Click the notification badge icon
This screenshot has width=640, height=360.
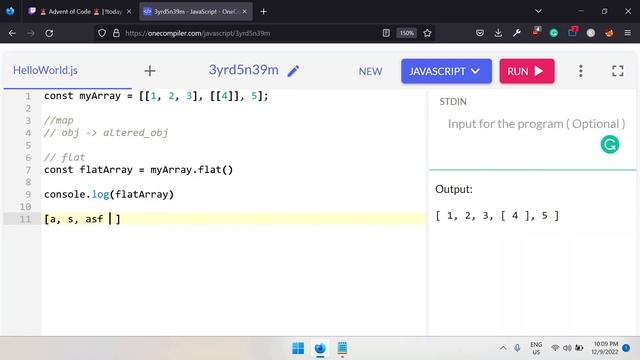pos(626,348)
